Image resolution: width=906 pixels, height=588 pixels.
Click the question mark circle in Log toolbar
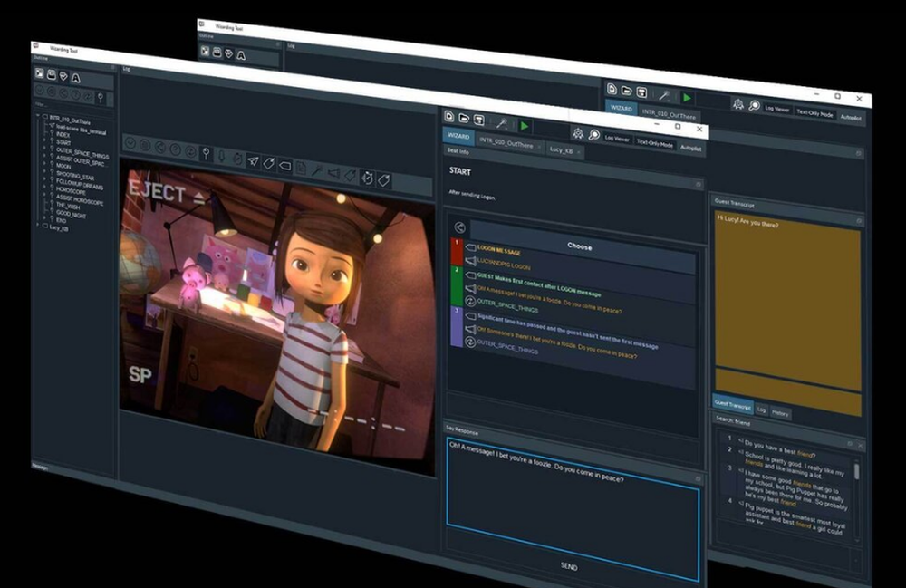pyautogui.click(x=175, y=149)
